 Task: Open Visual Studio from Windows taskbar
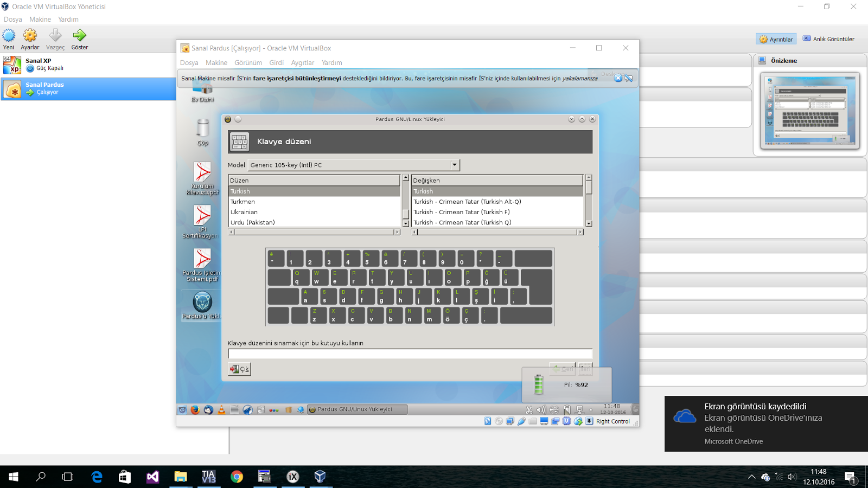(152, 477)
